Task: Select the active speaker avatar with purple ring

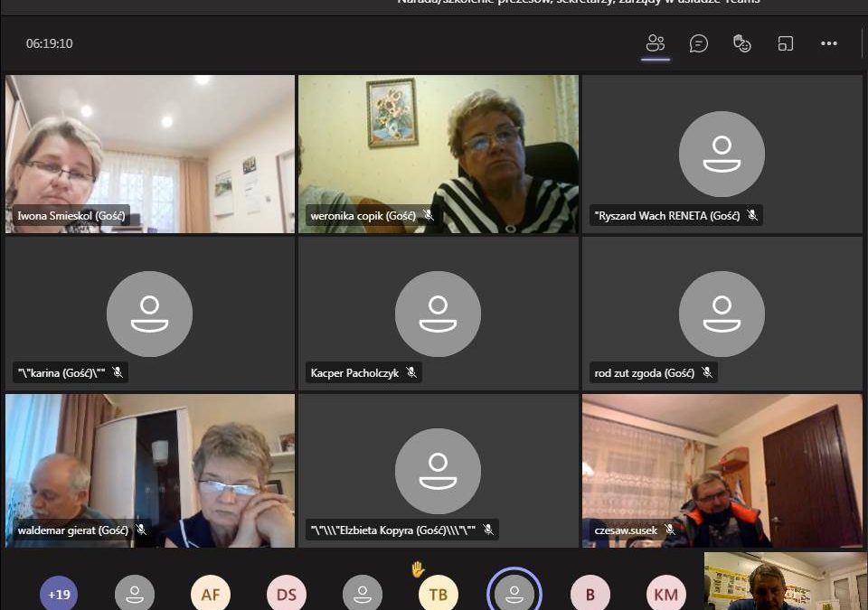Action: pyautogui.click(x=514, y=592)
